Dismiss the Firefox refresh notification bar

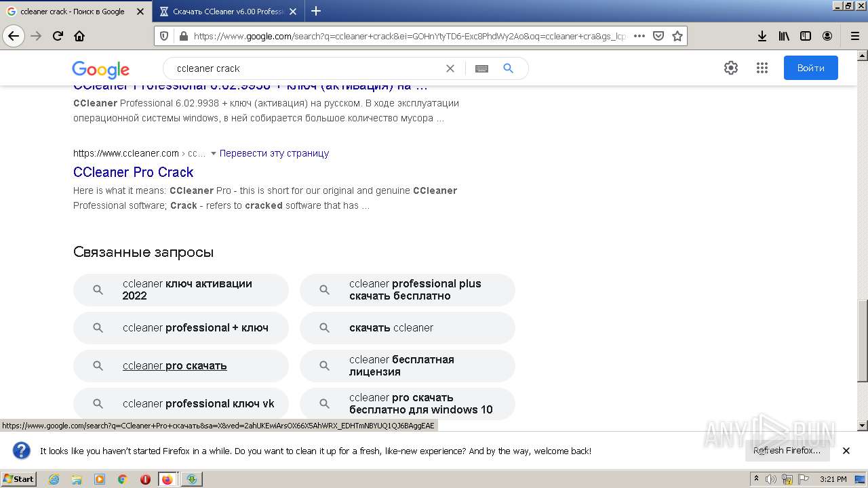(846, 451)
